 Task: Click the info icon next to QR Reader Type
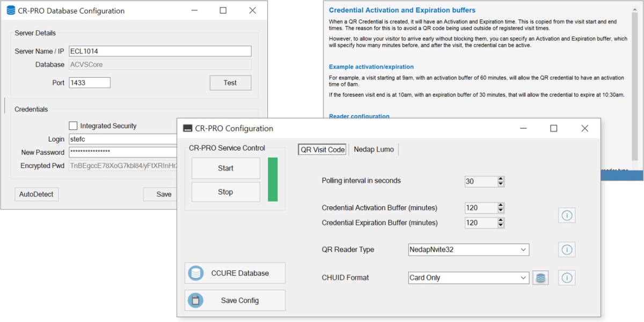(x=567, y=250)
